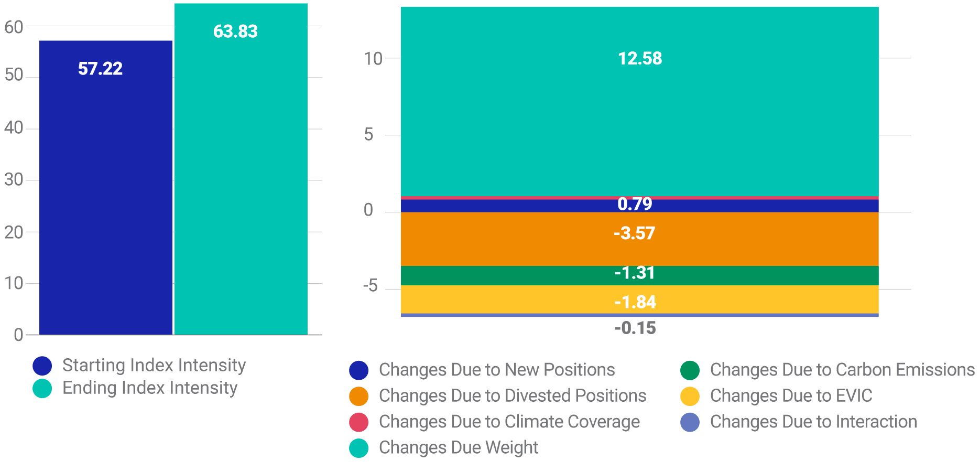Select the teal 63.83 ending bar
The height and width of the screenshot is (471, 980).
(241, 184)
